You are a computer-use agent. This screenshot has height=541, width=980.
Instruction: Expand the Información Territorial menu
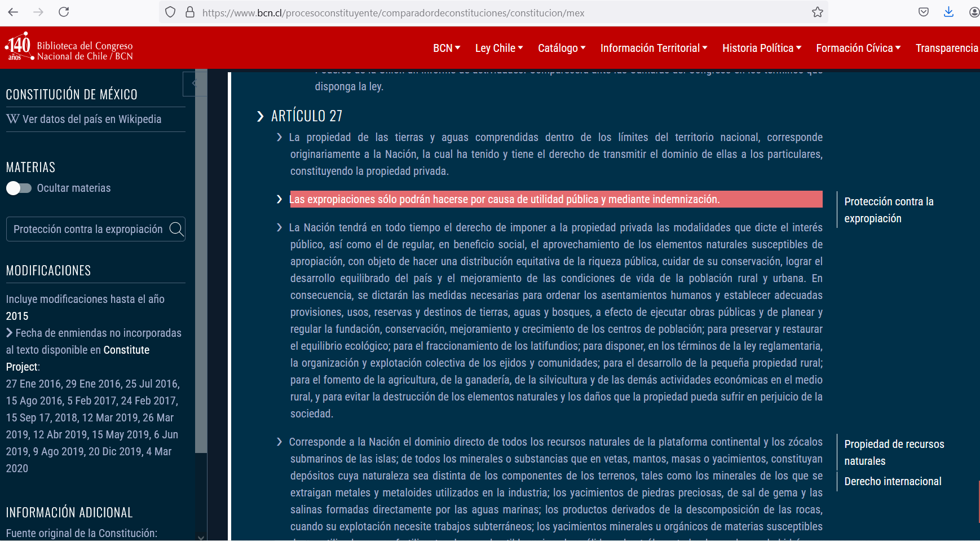pyautogui.click(x=654, y=48)
